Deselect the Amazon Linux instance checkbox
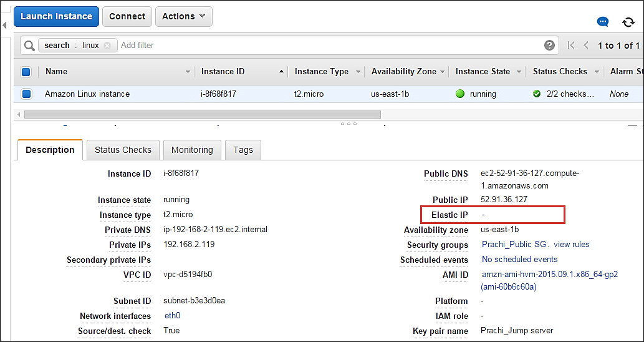The height and width of the screenshot is (342, 644). coord(26,94)
